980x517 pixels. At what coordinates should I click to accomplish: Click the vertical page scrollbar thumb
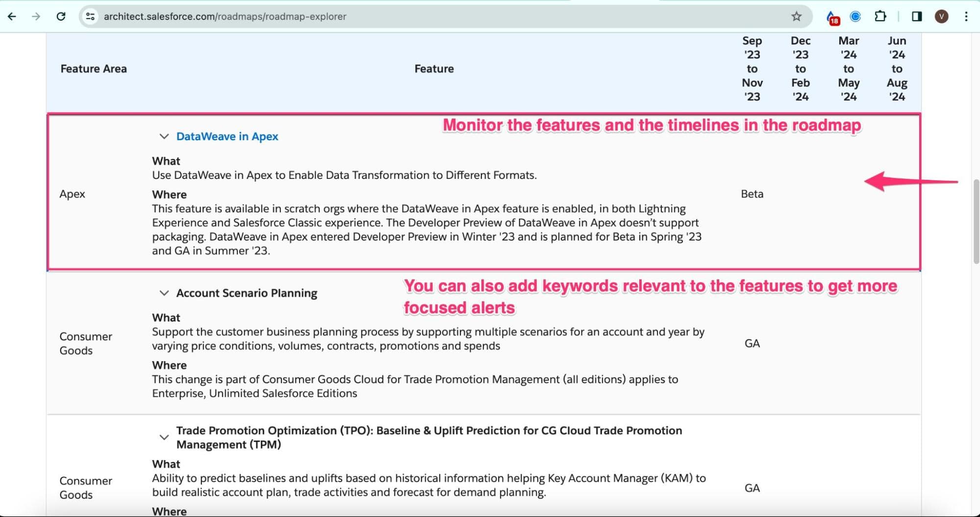976,222
